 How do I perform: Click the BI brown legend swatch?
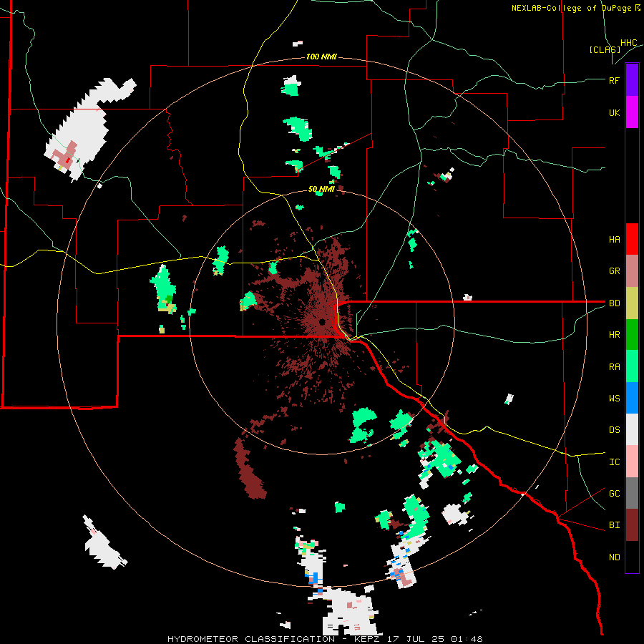tap(632, 525)
